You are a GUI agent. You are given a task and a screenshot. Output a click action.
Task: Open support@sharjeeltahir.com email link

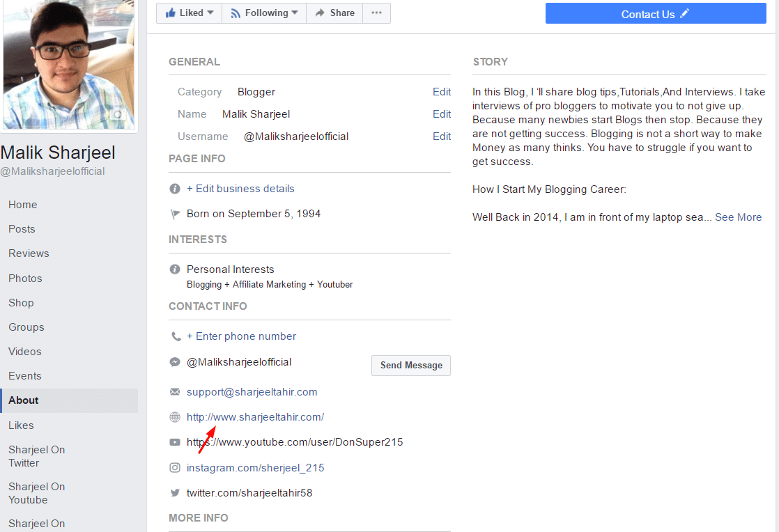(252, 392)
